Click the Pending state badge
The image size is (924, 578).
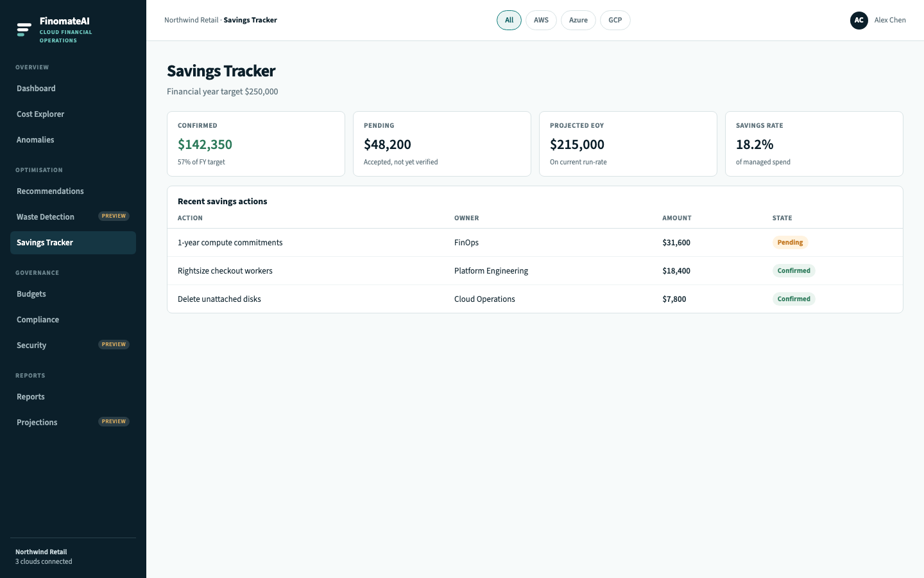point(790,243)
